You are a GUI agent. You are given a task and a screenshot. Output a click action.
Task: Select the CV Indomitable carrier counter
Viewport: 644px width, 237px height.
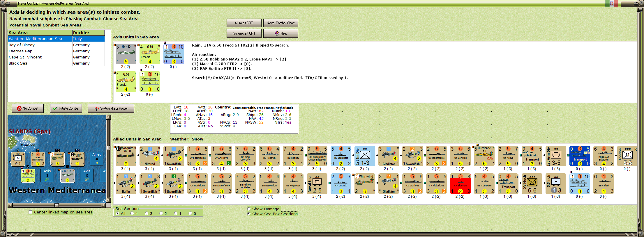(x=436, y=156)
